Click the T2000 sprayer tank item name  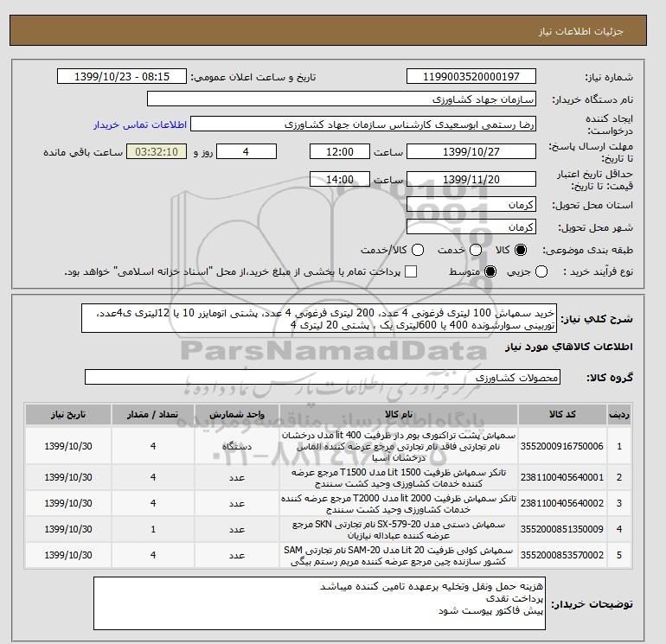point(399,503)
